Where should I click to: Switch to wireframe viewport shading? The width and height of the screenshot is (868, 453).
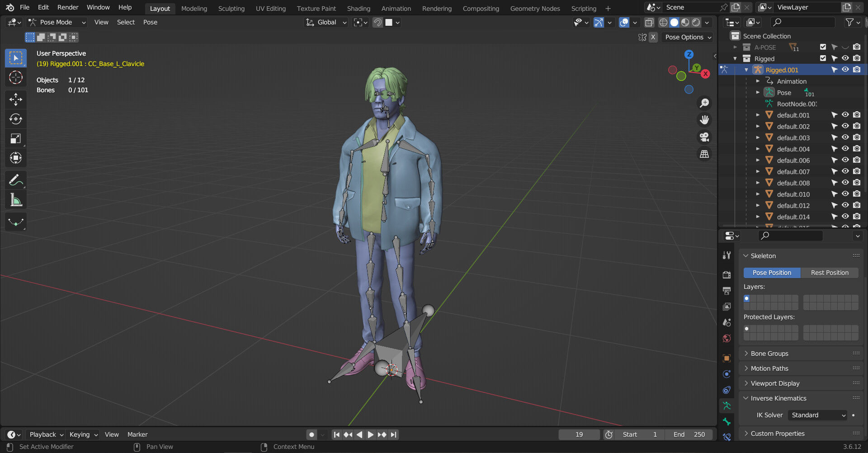coord(663,22)
